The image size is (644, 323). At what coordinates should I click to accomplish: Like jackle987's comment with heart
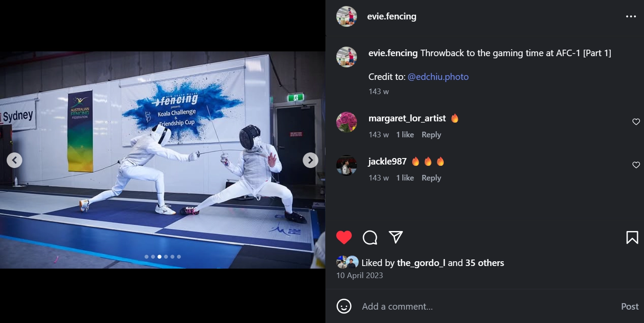[636, 165]
